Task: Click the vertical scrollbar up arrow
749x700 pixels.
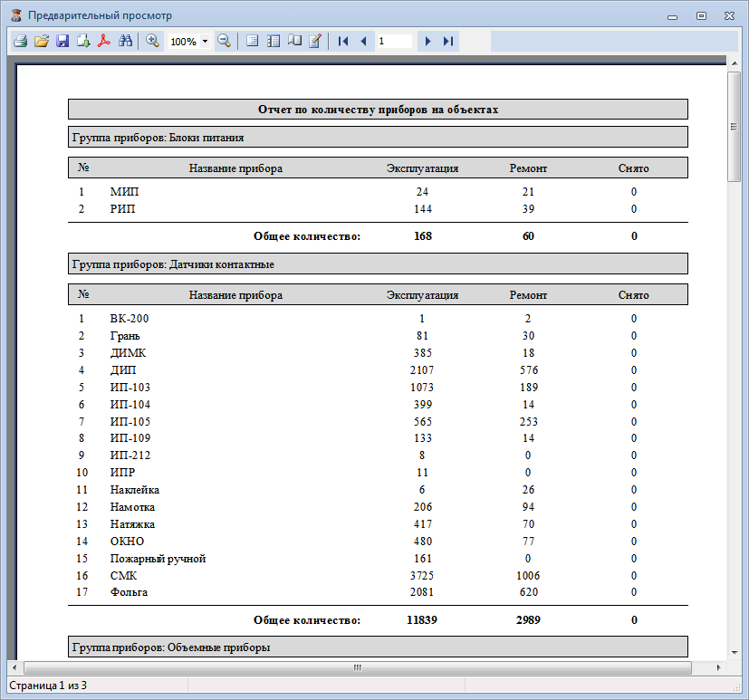Action: tap(734, 63)
